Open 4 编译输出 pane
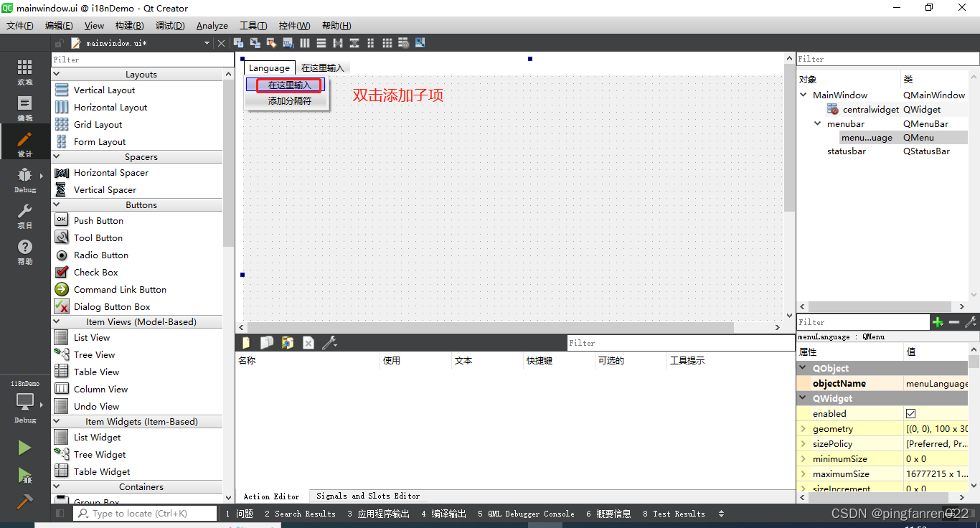Viewport: 980px width, 528px height. click(443, 514)
